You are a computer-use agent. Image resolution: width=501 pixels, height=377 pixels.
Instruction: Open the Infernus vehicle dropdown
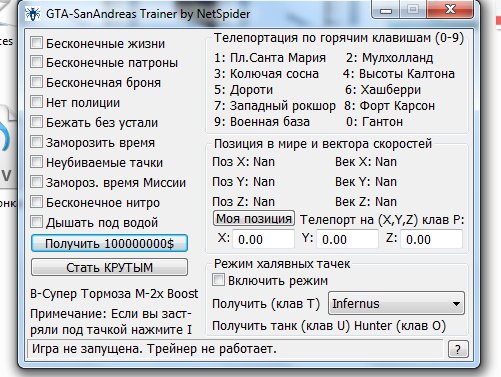(x=396, y=303)
